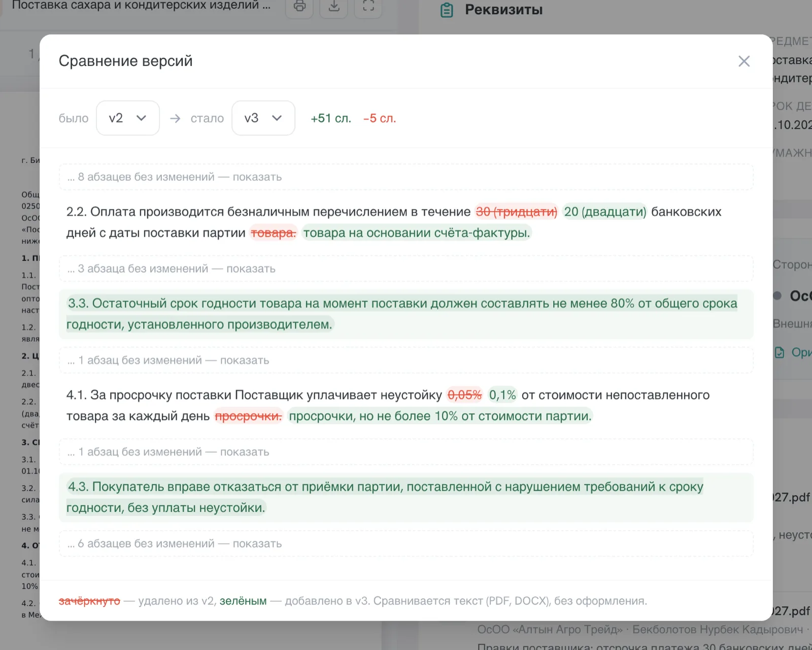Click added text "товара на основании счёта-фактуры."
The width and height of the screenshot is (812, 650).
tap(417, 233)
